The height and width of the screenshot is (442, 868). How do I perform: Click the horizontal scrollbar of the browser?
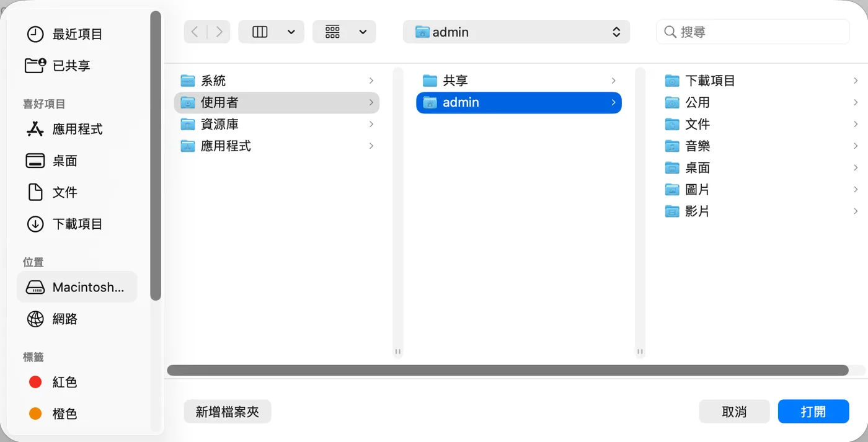[x=508, y=370]
